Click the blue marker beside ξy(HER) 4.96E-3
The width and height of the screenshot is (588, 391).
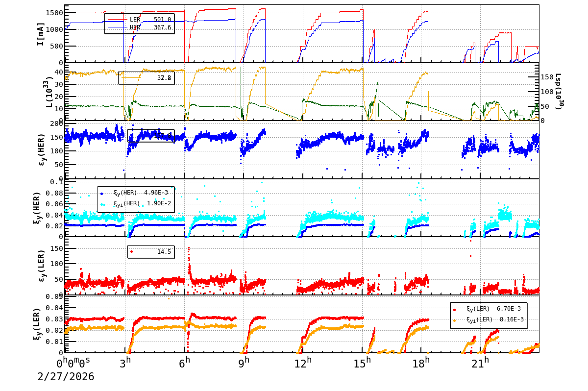(x=102, y=194)
